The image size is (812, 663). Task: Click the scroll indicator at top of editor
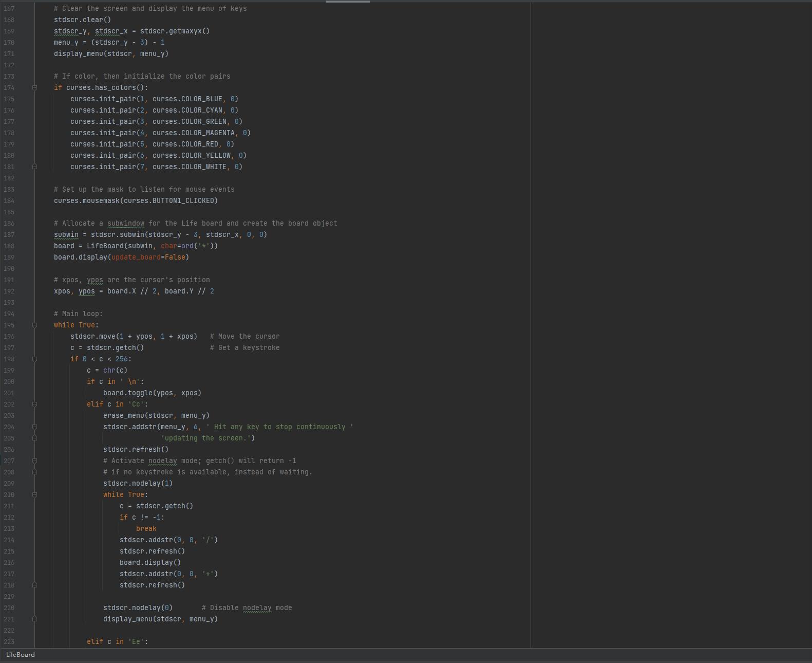pos(348,2)
